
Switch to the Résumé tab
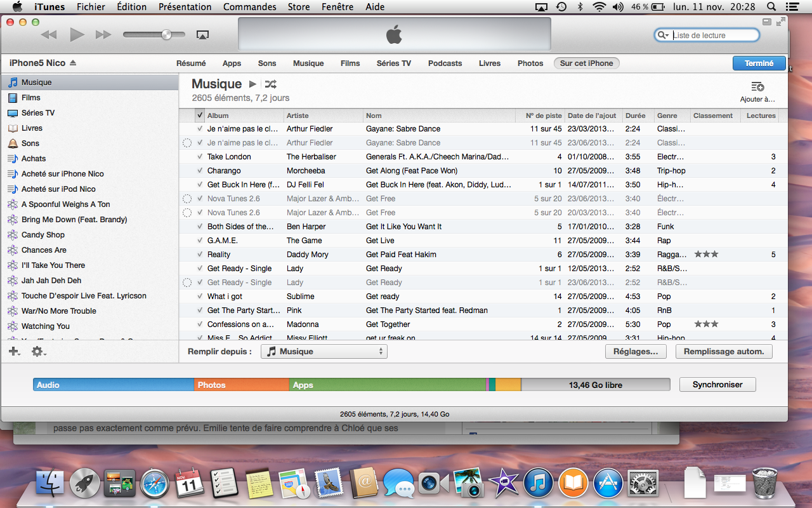(x=191, y=63)
